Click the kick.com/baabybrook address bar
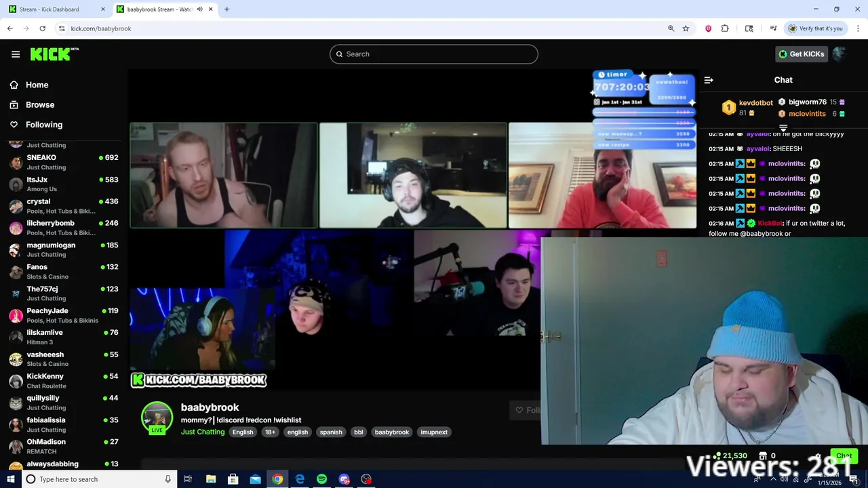 [366, 28]
